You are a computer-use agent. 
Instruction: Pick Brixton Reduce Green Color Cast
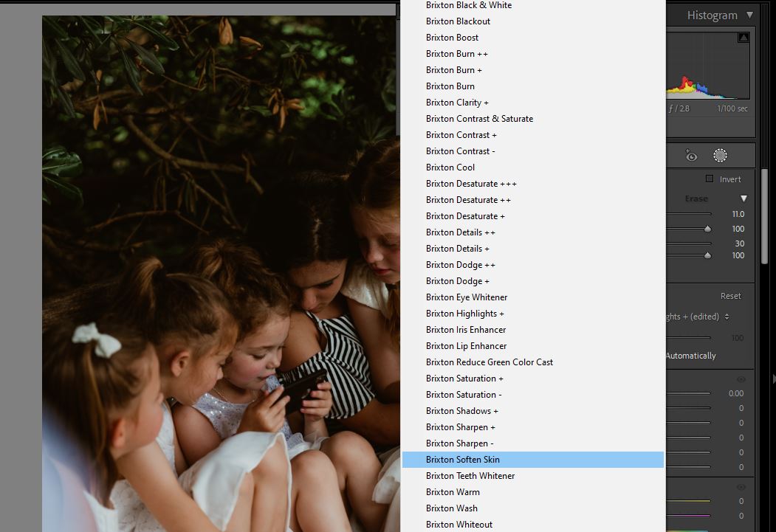489,362
